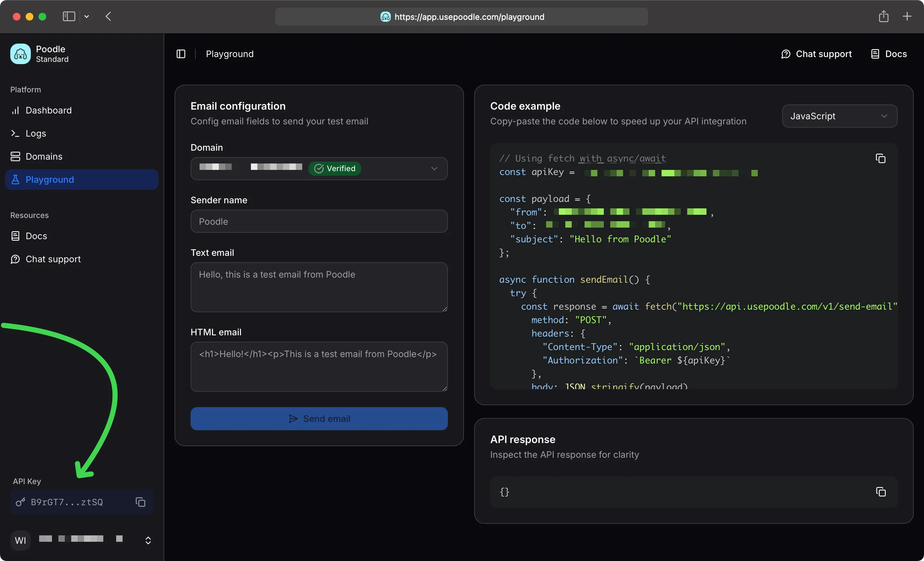This screenshot has width=924, height=561.
Task: Open Chat support in the header
Action: 817,54
